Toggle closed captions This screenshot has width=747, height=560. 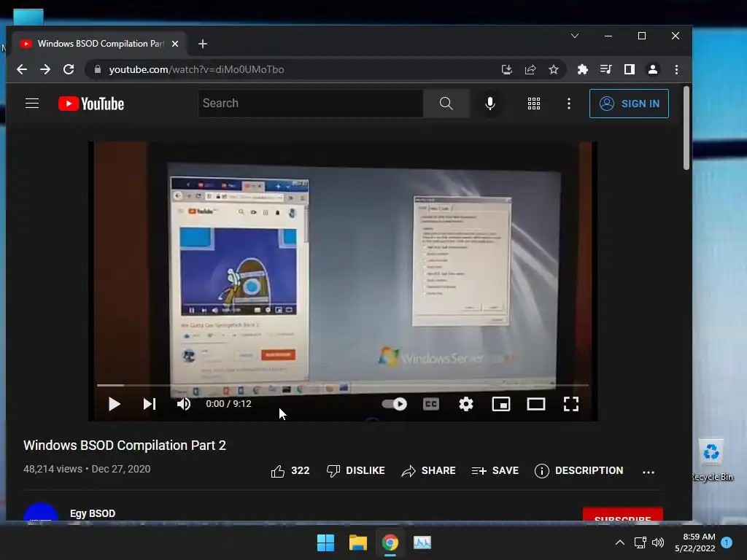point(430,404)
